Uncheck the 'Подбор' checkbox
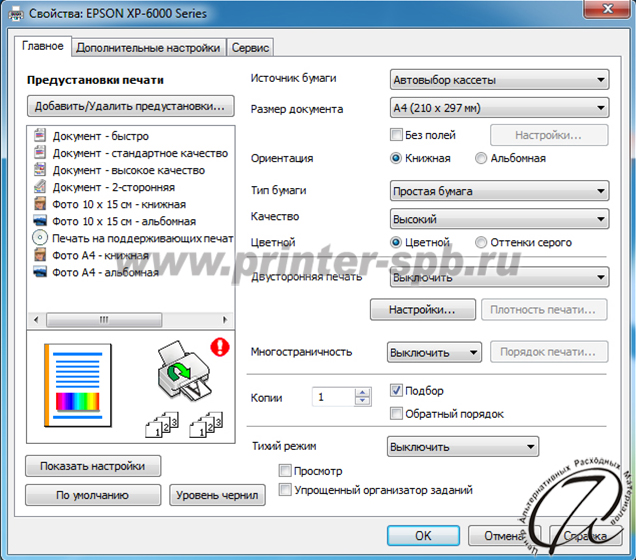 pyautogui.click(x=396, y=390)
